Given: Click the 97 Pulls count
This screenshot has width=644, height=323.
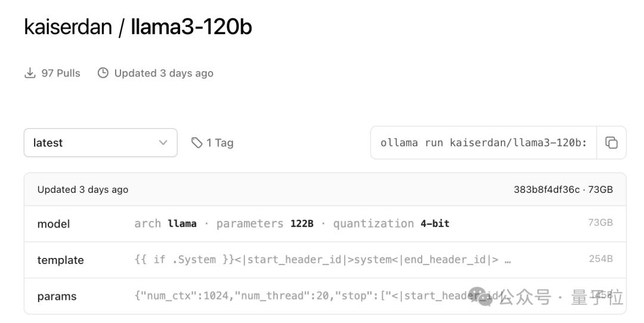Looking at the screenshot, I should coord(60,73).
